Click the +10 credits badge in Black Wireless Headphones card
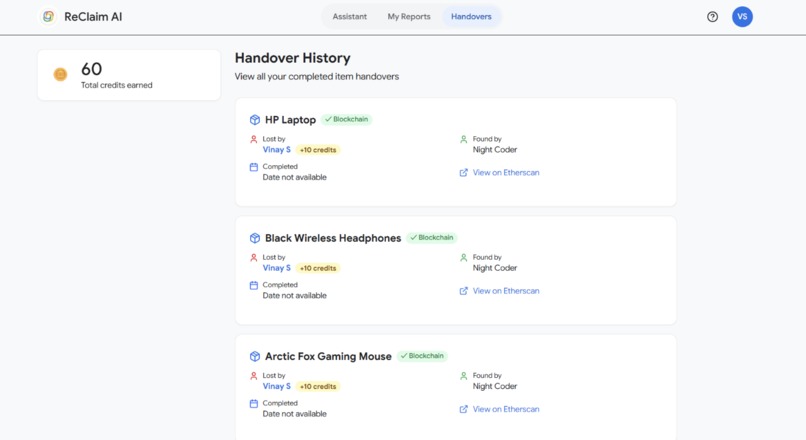The width and height of the screenshot is (806, 440). pyautogui.click(x=318, y=268)
